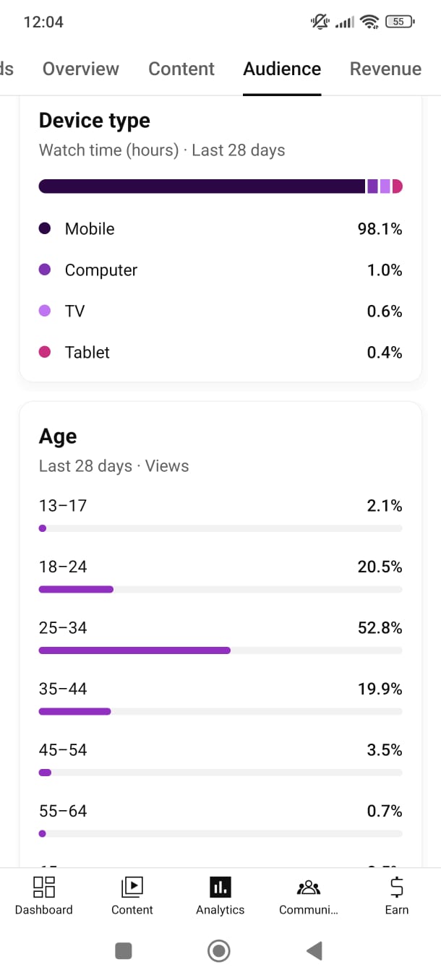This screenshot has height=980, width=441.
Task: Select the Analytics icon in bottom bar
Action: pyautogui.click(x=220, y=887)
